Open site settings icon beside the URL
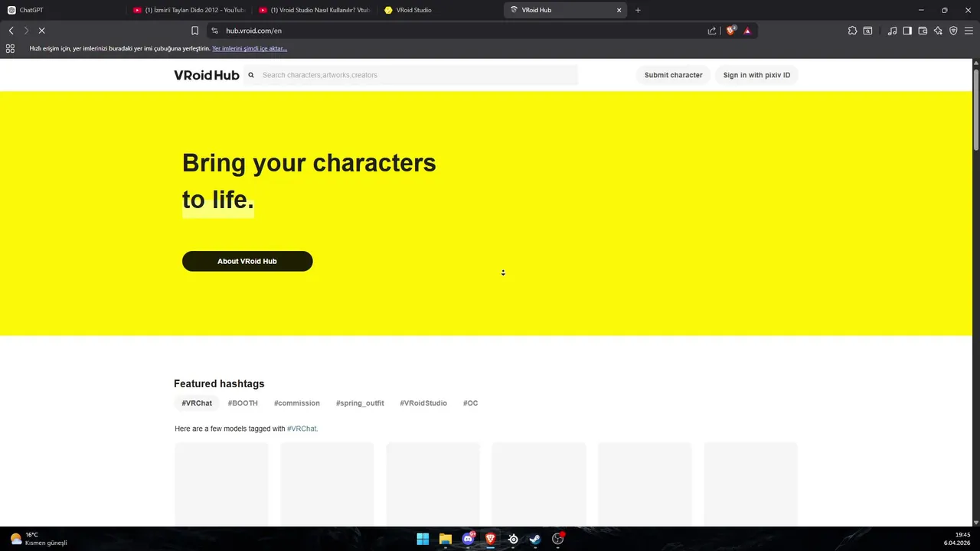 click(x=215, y=31)
